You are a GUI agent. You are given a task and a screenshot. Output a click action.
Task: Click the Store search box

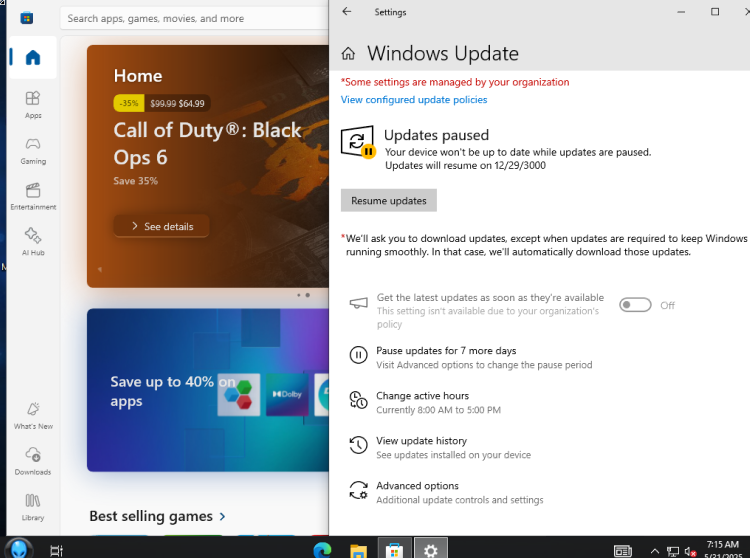(x=194, y=19)
